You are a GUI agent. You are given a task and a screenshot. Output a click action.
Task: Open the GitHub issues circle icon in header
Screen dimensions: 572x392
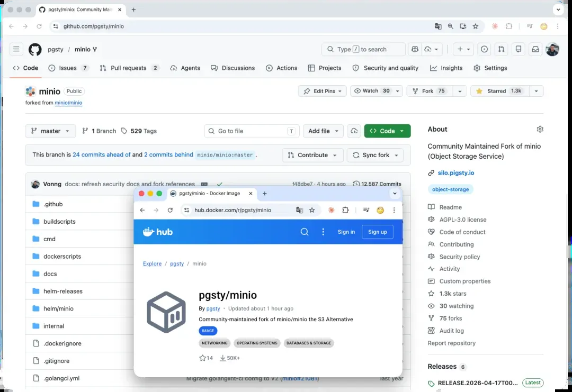(x=484, y=49)
